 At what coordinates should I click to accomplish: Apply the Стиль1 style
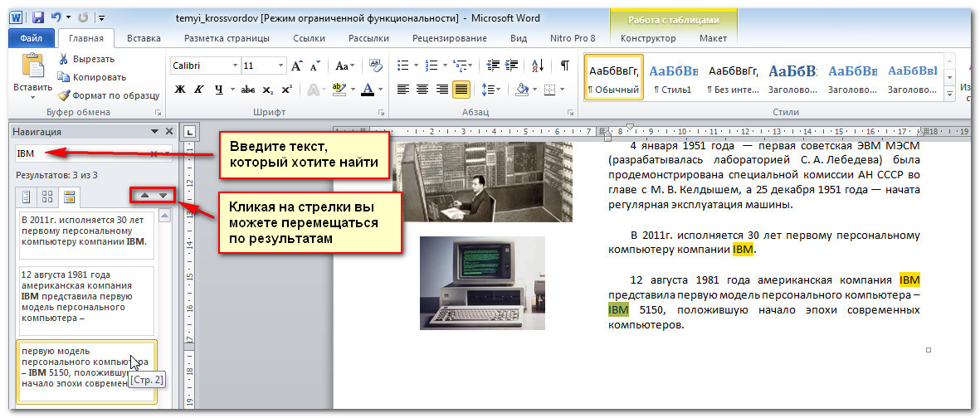672,77
